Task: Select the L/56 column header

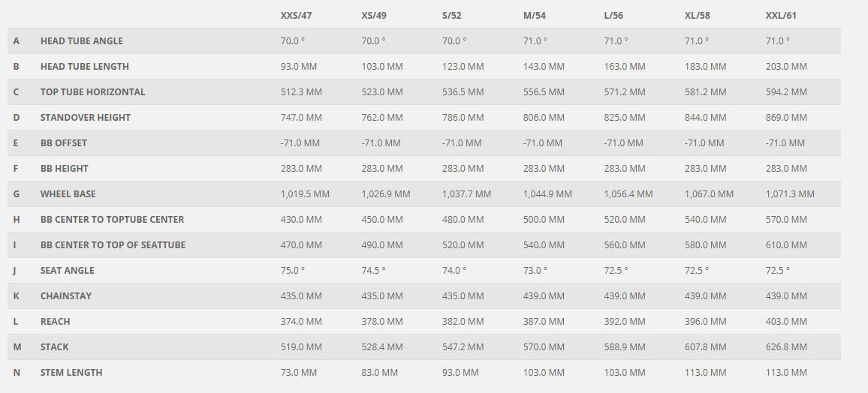Action: [x=618, y=16]
